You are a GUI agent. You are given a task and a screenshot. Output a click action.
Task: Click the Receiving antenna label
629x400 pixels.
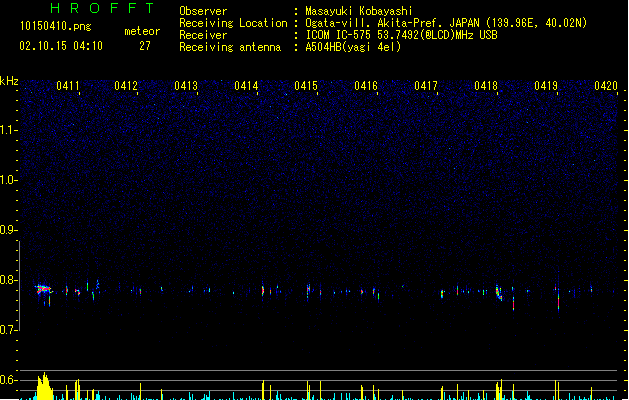tap(230, 47)
